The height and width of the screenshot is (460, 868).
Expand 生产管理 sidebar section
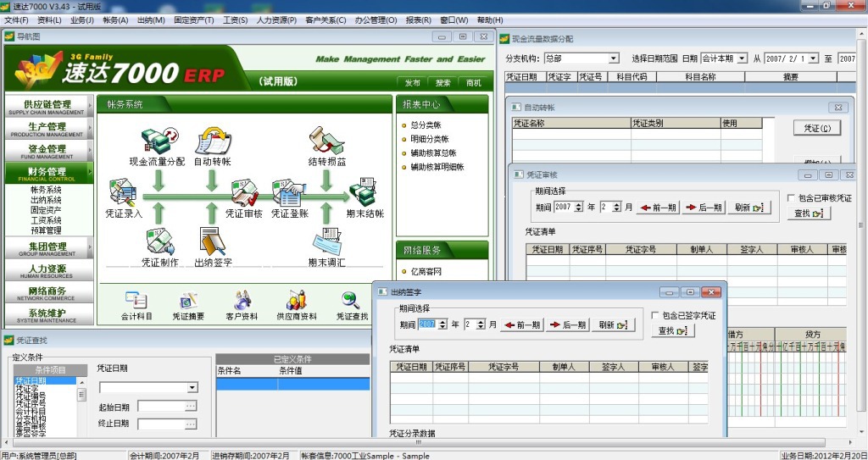47,129
